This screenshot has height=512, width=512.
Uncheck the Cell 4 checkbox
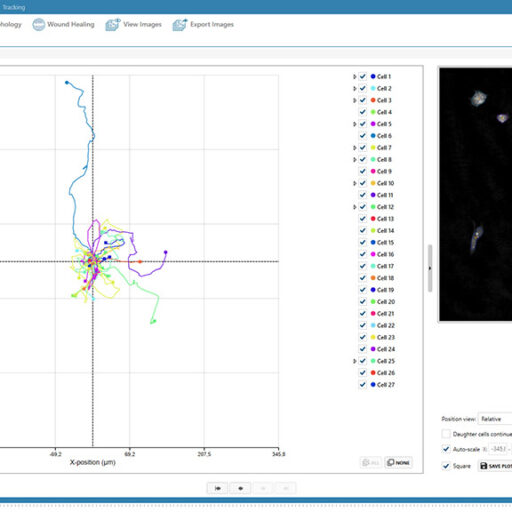363,112
